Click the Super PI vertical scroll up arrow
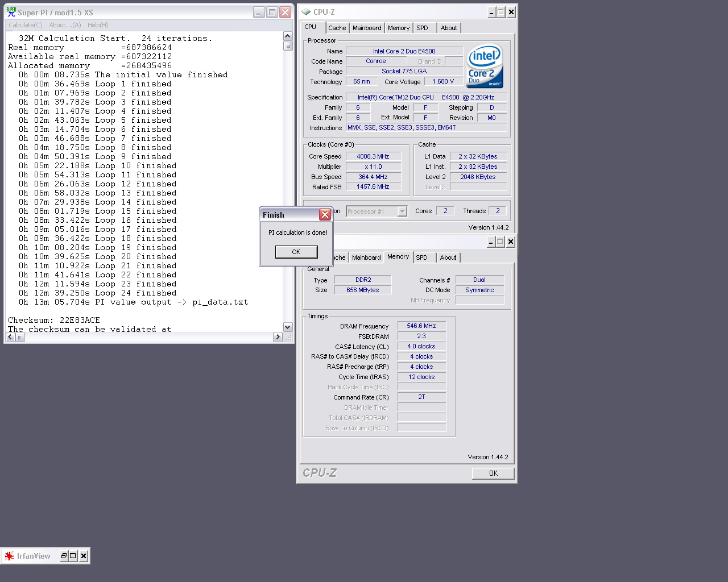The width and height of the screenshot is (728, 582). [x=288, y=36]
